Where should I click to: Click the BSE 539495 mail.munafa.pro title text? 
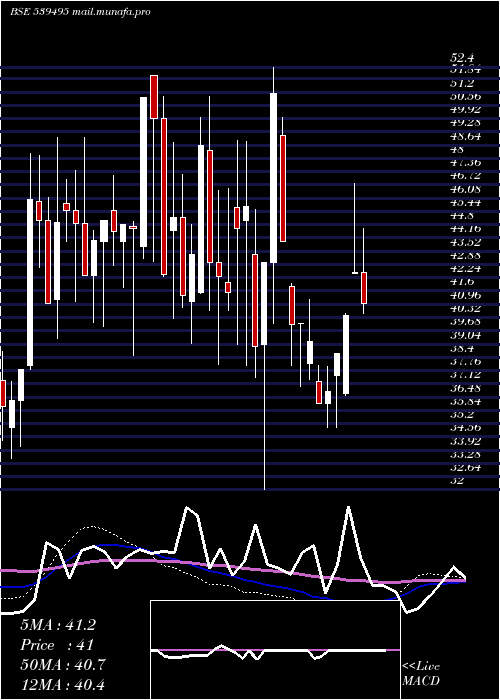tap(80, 12)
